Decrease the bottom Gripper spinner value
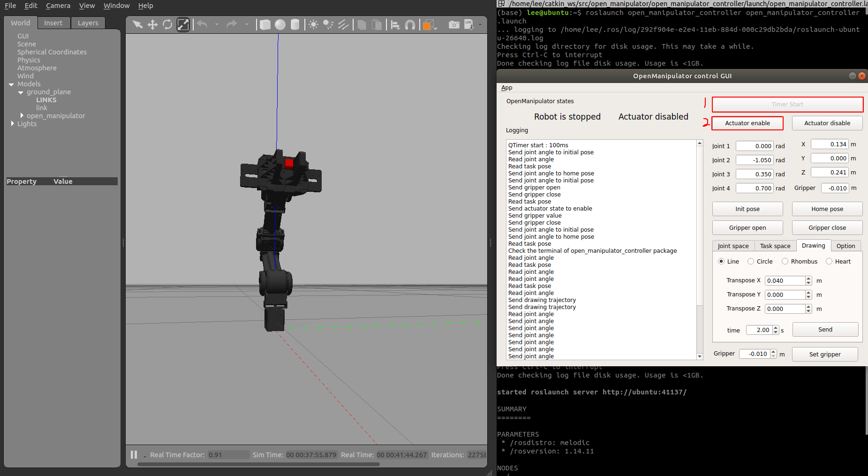The width and height of the screenshot is (868, 476). click(x=773, y=356)
